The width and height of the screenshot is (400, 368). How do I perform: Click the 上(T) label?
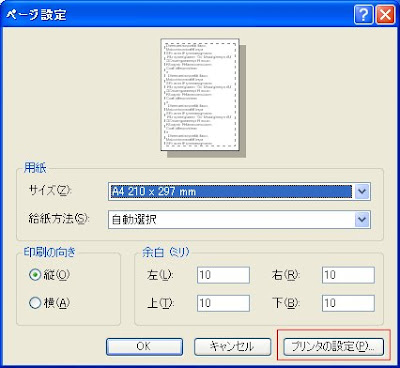click(160, 303)
